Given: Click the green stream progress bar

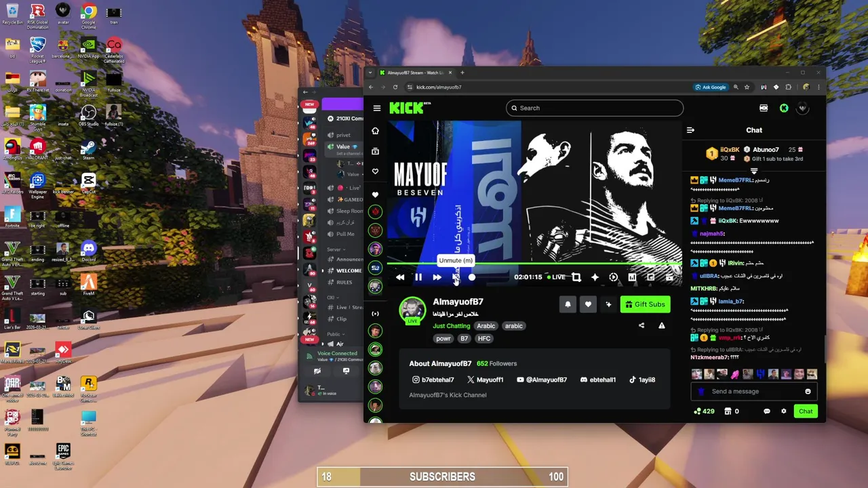Looking at the screenshot, I should click(534, 264).
